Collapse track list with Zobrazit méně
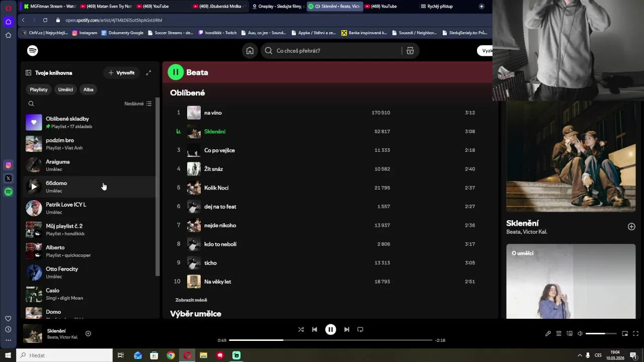Image resolution: width=644 pixels, height=362 pixels. [x=191, y=300]
